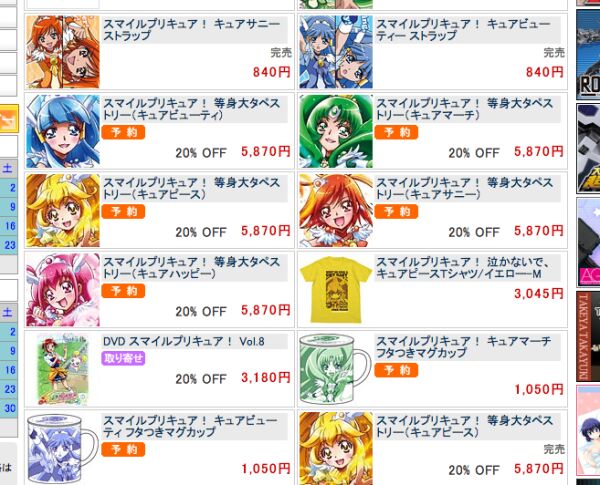The width and height of the screenshot is (600, 485).
Task: Click 予約 badge on Cure Beauty tapestry
Action: click(123, 132)
